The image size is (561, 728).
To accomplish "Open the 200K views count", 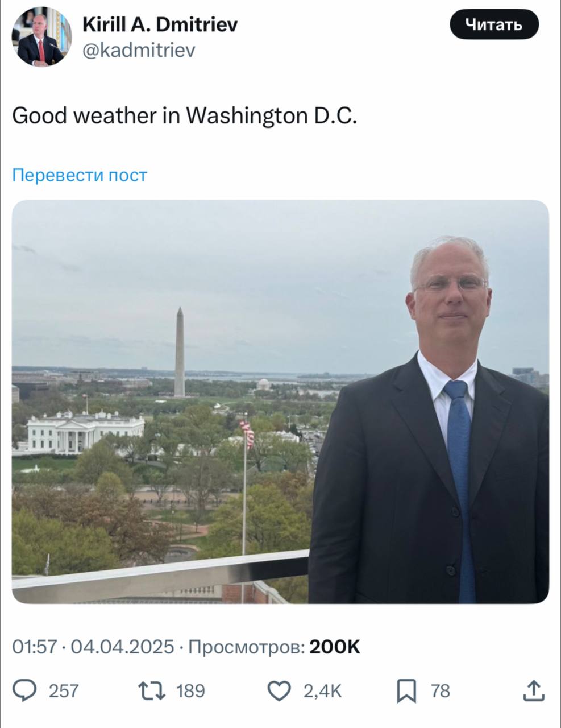I will pyautogui.click(x=335, y=647).
